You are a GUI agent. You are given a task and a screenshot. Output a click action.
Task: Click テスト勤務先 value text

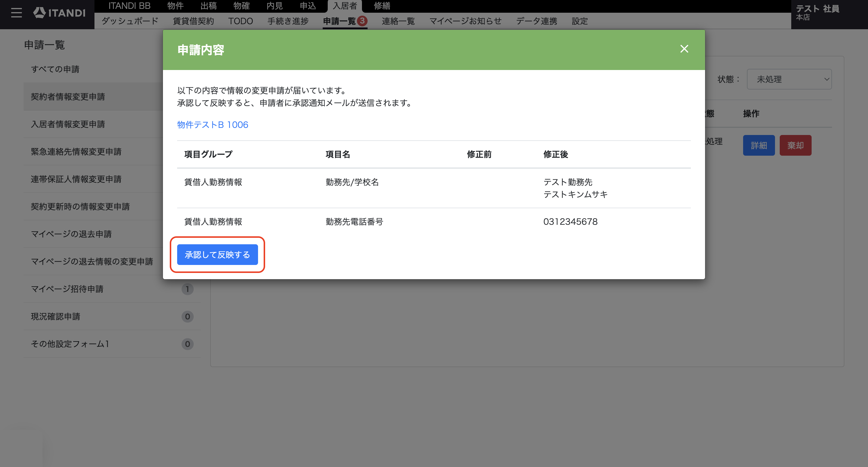(x=568, y=182)
